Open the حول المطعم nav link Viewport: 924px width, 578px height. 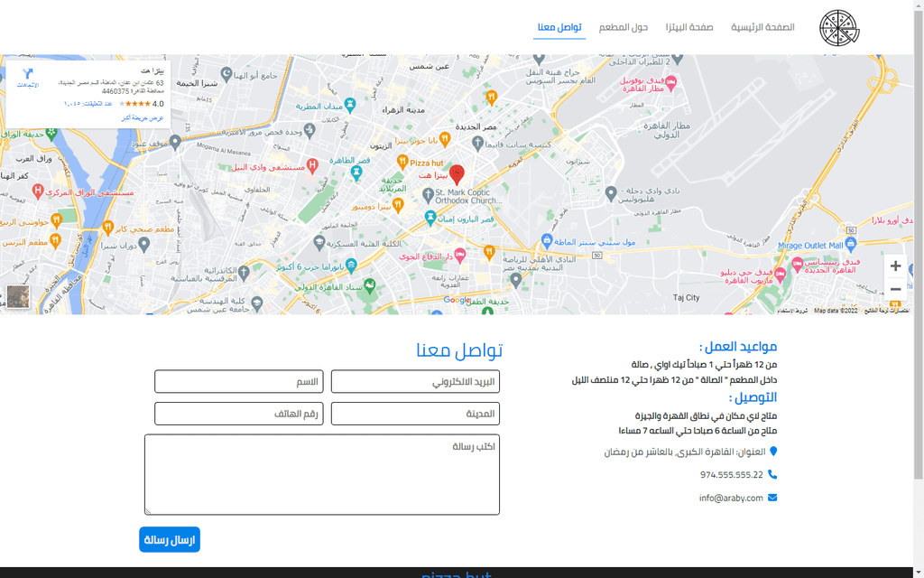point(624,27)
